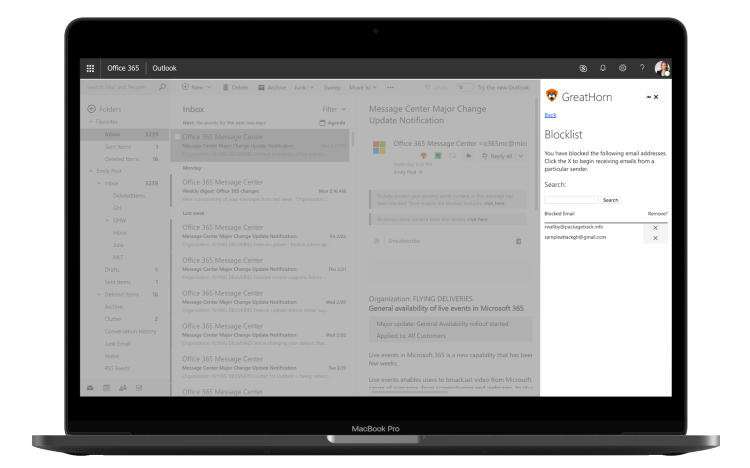Focus the Blocklist search input
Screen dimensions: 750x468
tap(571, 200)
